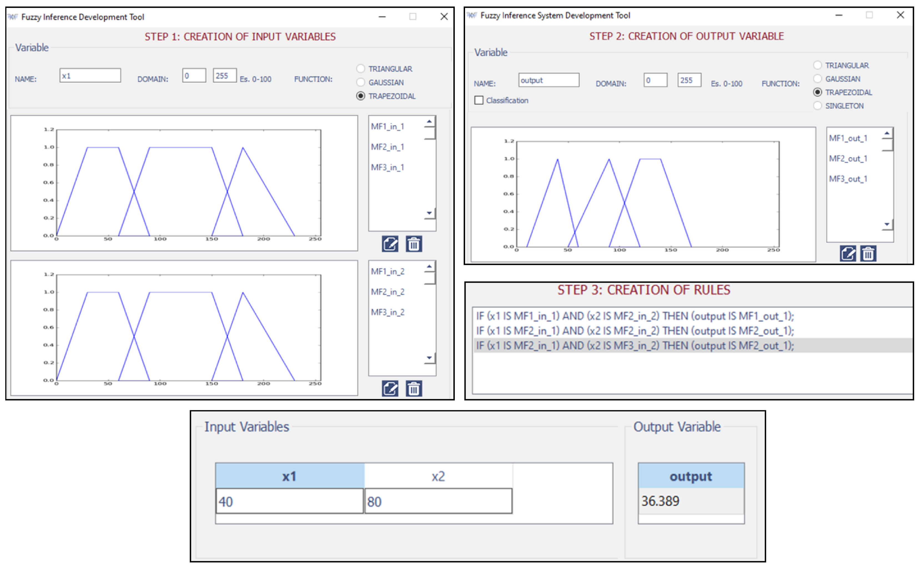Click edit icon beside x1 membership list
The width and height of the screenshot is (924, 572).
pos(390,244)
